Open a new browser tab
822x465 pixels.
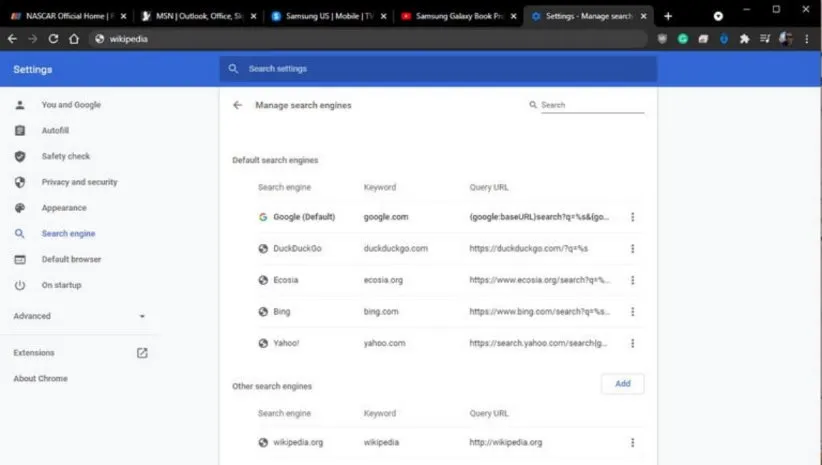tap(668, 16)
